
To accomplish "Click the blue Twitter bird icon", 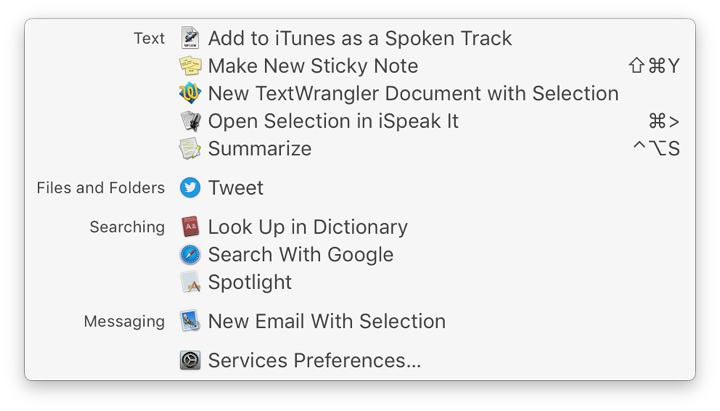I will 190,188.
